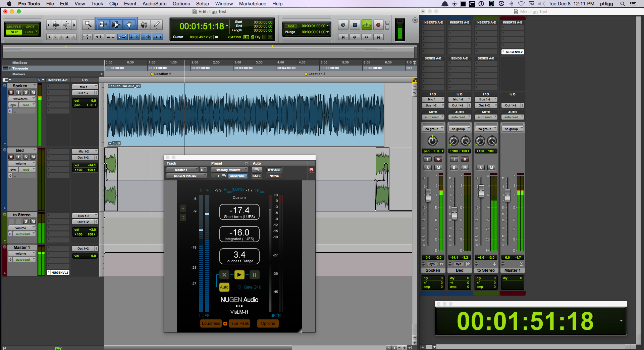Select the Scrubber speaker tool
Image resolution: width=644 pixels, height=350 pixels.
click(x=144, y=25)
